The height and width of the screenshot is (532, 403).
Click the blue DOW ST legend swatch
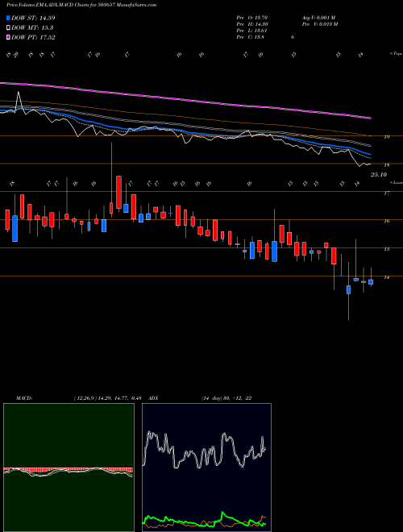9,18
